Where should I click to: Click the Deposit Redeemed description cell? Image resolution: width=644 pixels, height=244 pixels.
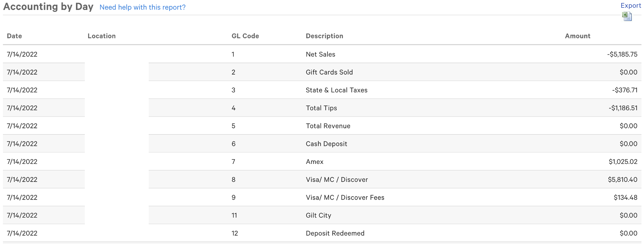[x=335, y=233]
